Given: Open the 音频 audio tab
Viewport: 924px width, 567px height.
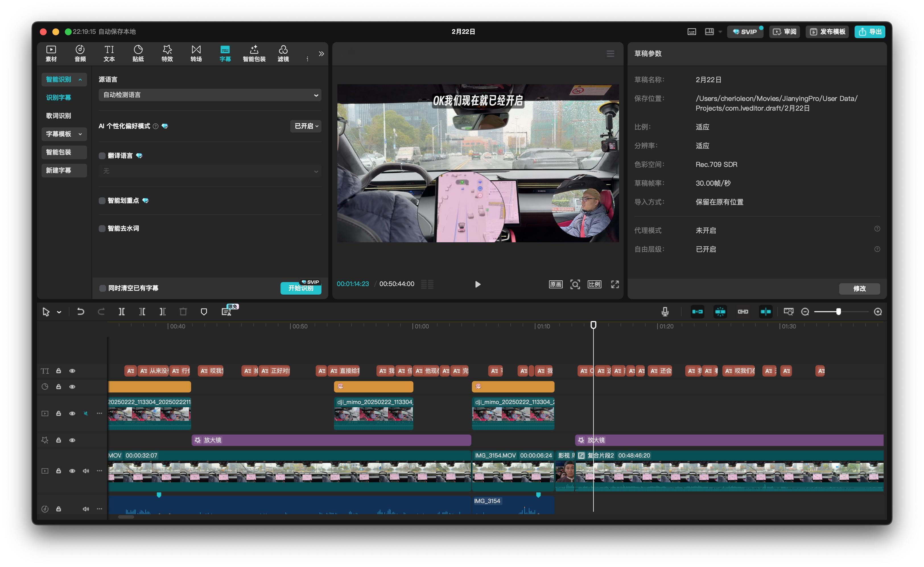Looking at the screenshot, I should click(x=80, y=54).
